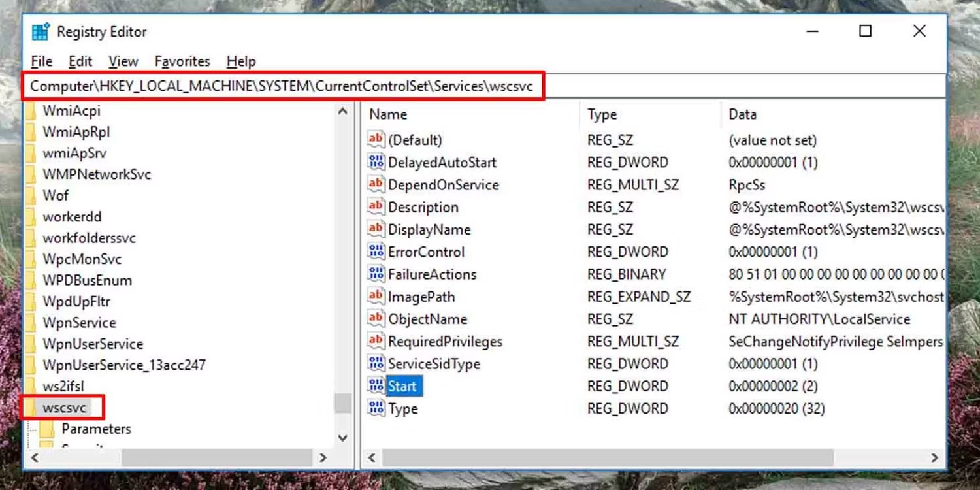This screenshot has width=980, height=490.
Task: Select the ImagePath value name
Action: (x=421, y=297)
